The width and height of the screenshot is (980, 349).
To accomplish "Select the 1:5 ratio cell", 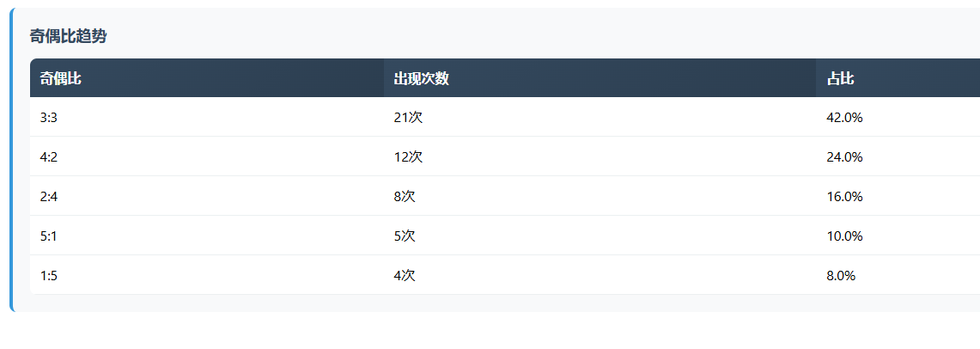I will (48, 276).
